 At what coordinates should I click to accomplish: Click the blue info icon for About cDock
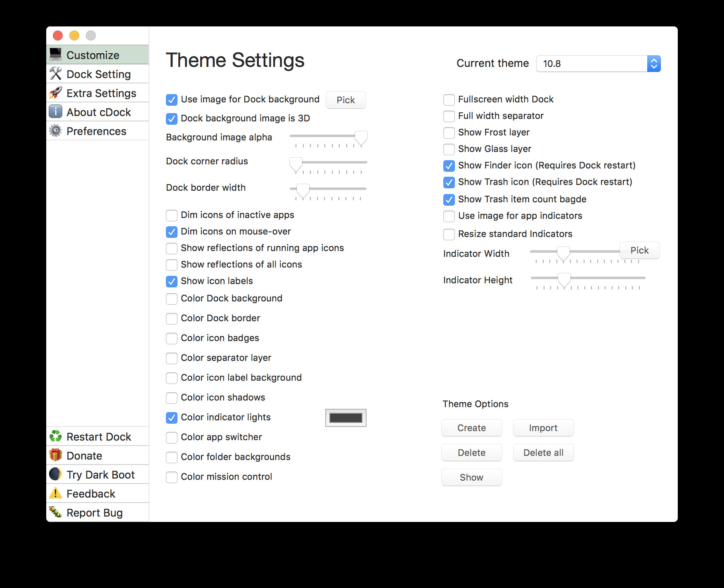pyautogui.click(x=55, y=112)
